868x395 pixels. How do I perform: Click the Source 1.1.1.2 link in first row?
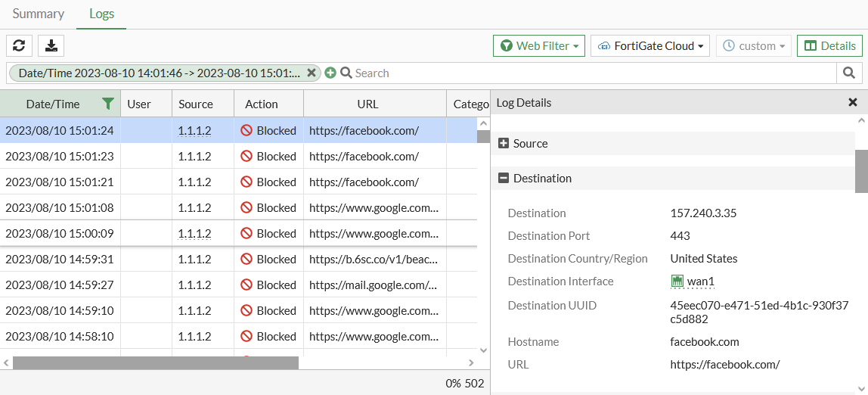point(194,130)
